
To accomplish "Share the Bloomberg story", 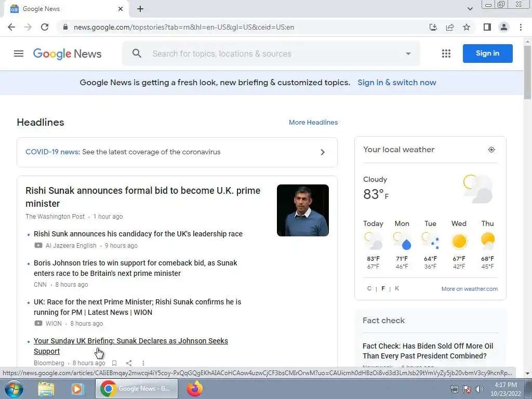I will click(x=129, y=363).
